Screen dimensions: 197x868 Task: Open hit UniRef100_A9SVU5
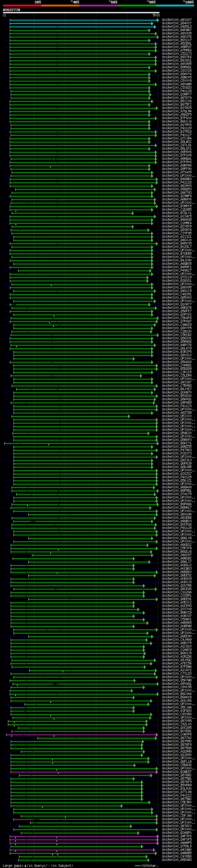coord(177,33)
